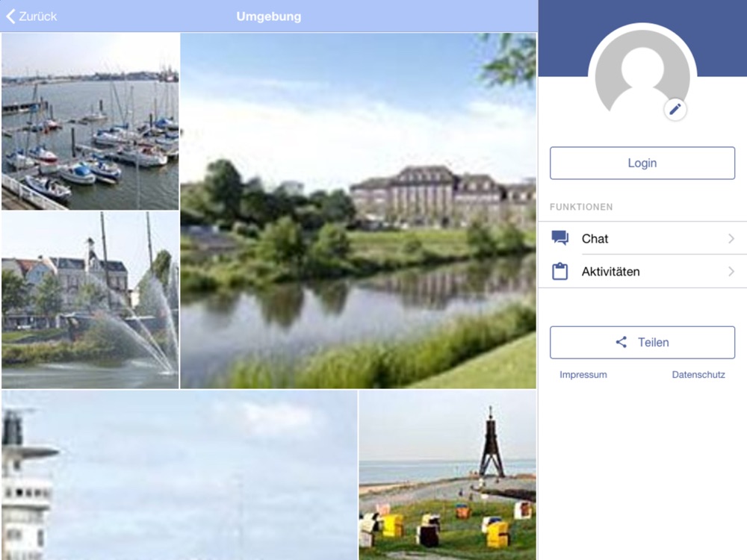747x560 pixels.
Task: Open the marina sailboats photo
Action: [90, 122]
